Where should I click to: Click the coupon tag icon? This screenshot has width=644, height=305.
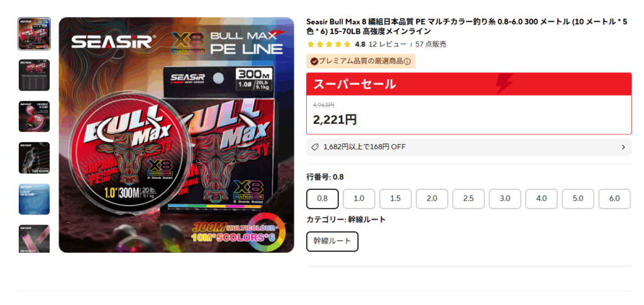point(315,147)
